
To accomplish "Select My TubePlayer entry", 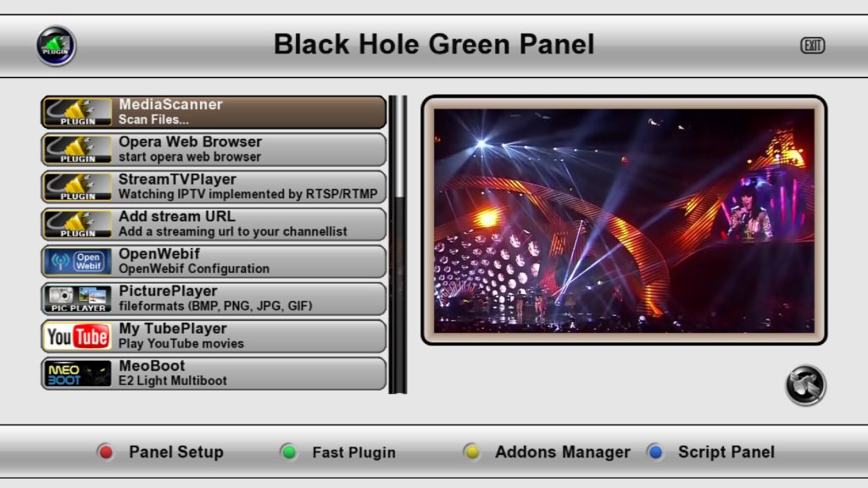I will tap(214, 336).
